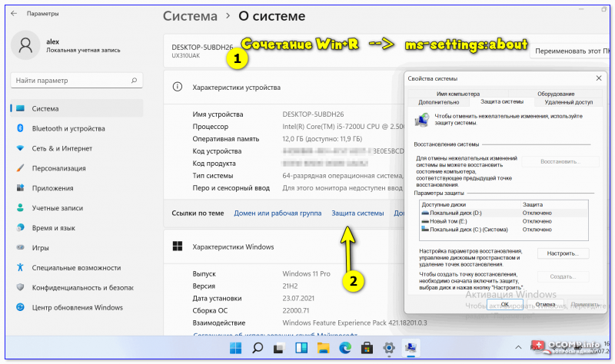Screen dimensions: 615x364
Task: Click OK in Свойства системы dialog
Action: pos(505,304)
